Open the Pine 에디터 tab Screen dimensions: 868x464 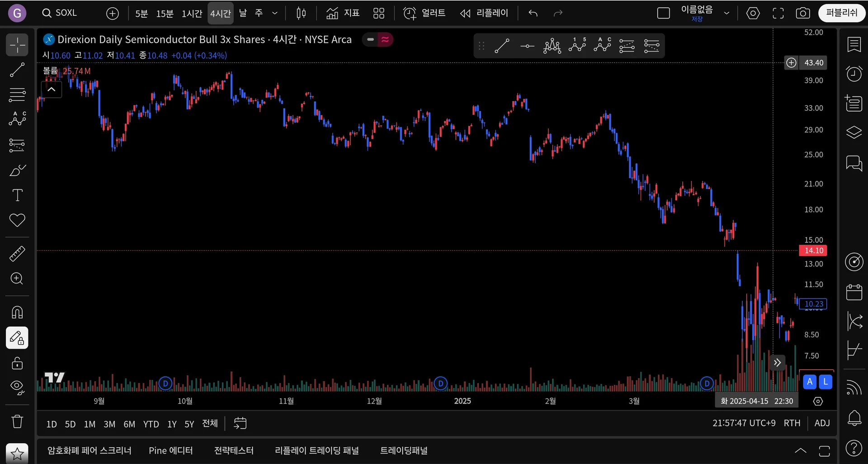(171, 451)
